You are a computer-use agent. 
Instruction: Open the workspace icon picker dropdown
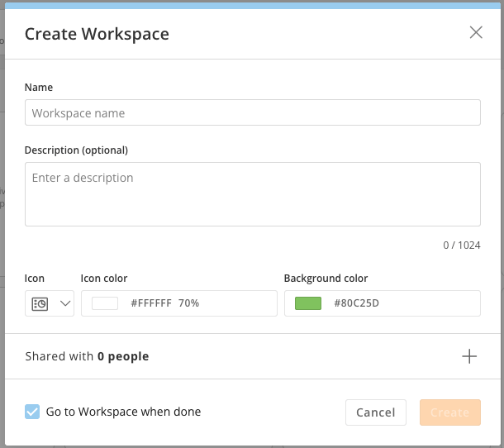[x=50, y=303]
